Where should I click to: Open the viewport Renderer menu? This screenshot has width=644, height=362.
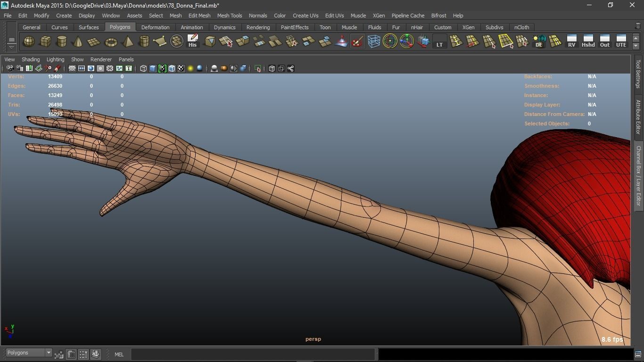point(101,59)
